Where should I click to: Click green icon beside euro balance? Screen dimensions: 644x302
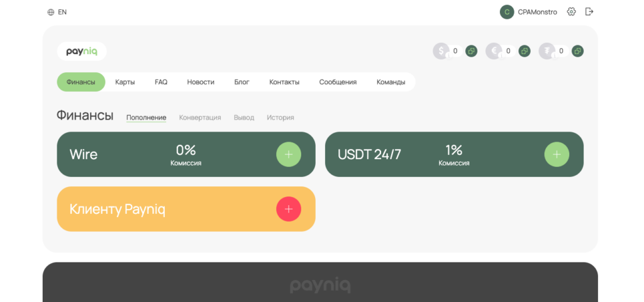[x=525, y=52]
